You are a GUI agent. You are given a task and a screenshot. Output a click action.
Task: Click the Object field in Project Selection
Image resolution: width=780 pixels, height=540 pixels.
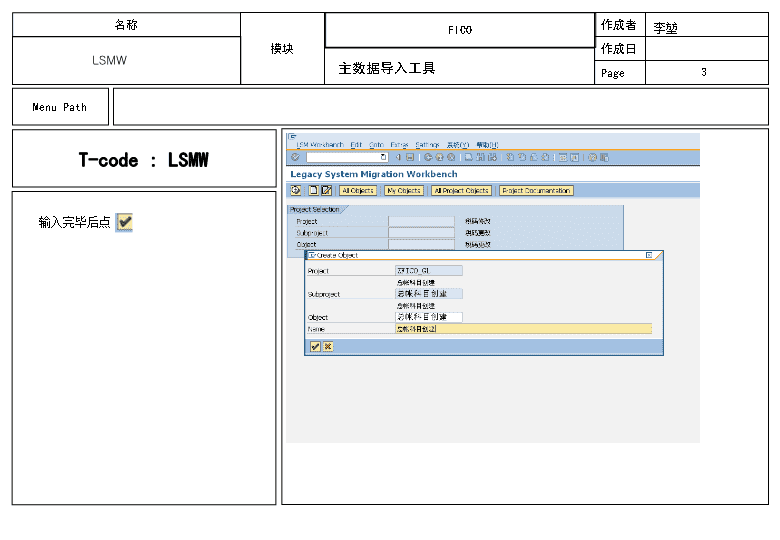point(421,244)
